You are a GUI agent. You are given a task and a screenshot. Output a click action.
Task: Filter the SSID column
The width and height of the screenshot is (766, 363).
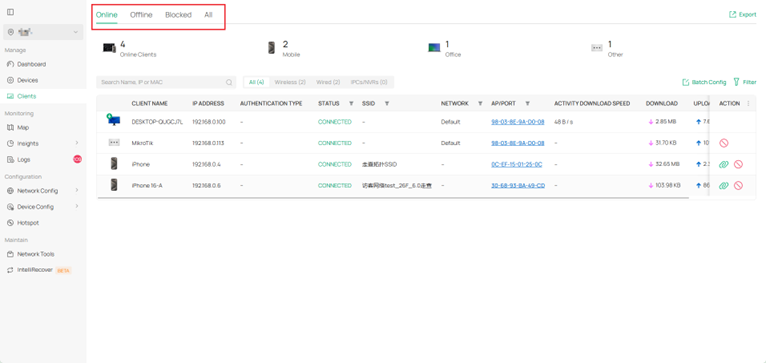[x=386, y=104]
